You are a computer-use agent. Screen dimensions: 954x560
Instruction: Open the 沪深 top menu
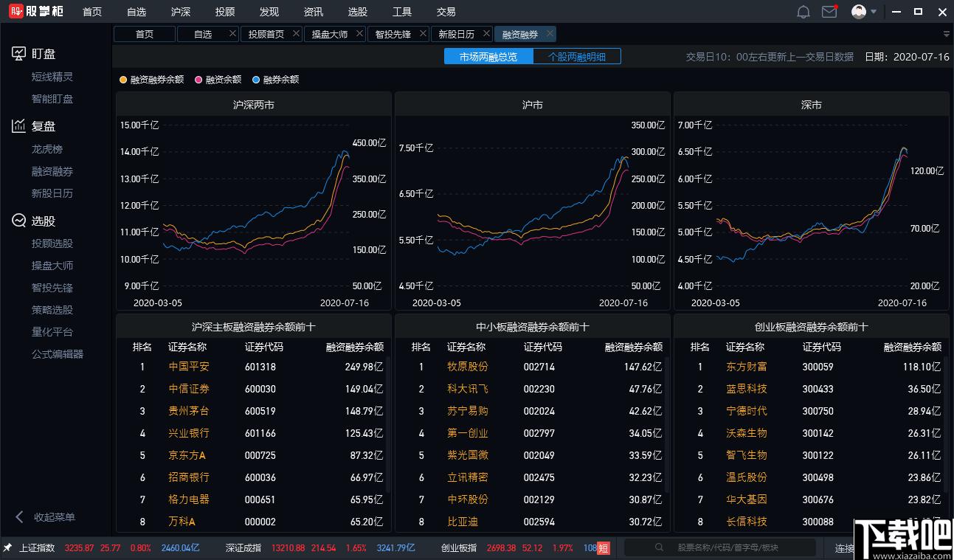pyautogui.click(x=181, y=12)
